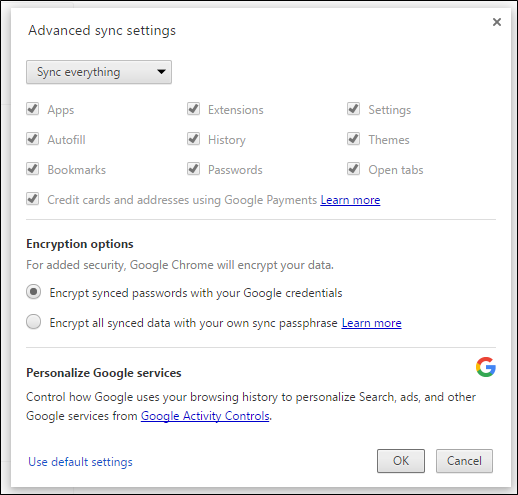The width and height of the screenshot is (518, 495).
Task: Select Encrypt synced passwords with Google credentials
Action: (34, 292)
